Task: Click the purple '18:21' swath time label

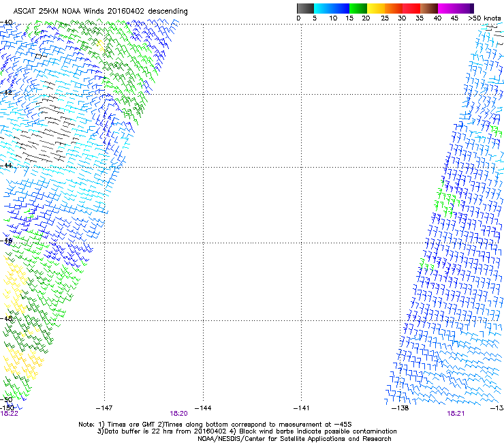Action: click(x=456, y=414)
